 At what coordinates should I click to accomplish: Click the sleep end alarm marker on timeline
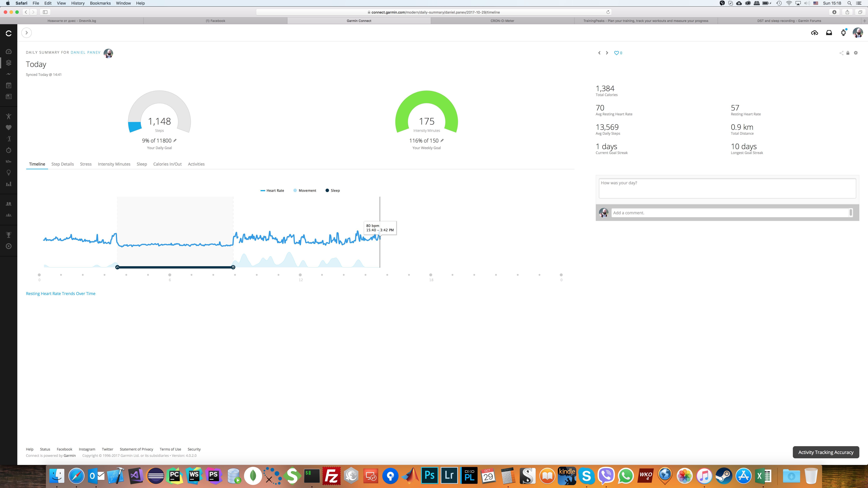pos(233,267)
